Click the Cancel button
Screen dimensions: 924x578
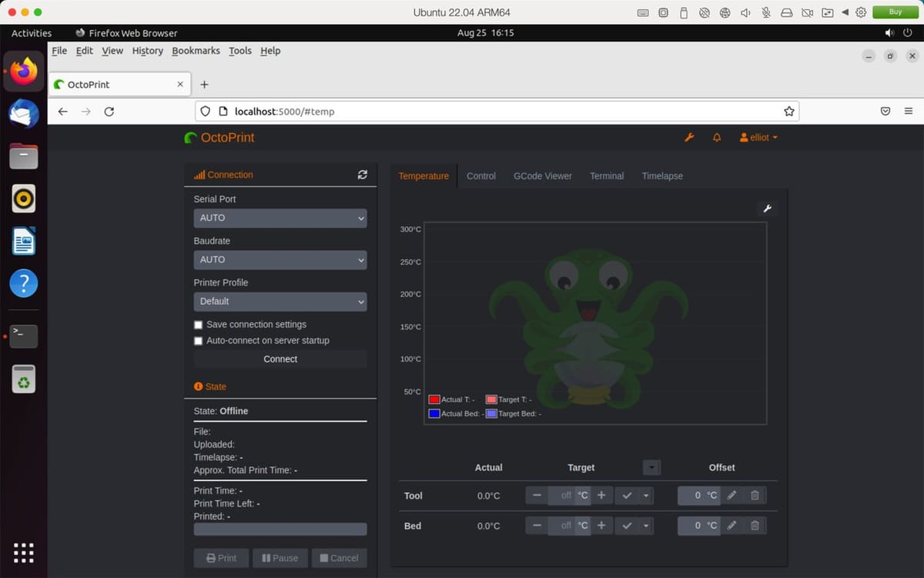click(340, 558)
